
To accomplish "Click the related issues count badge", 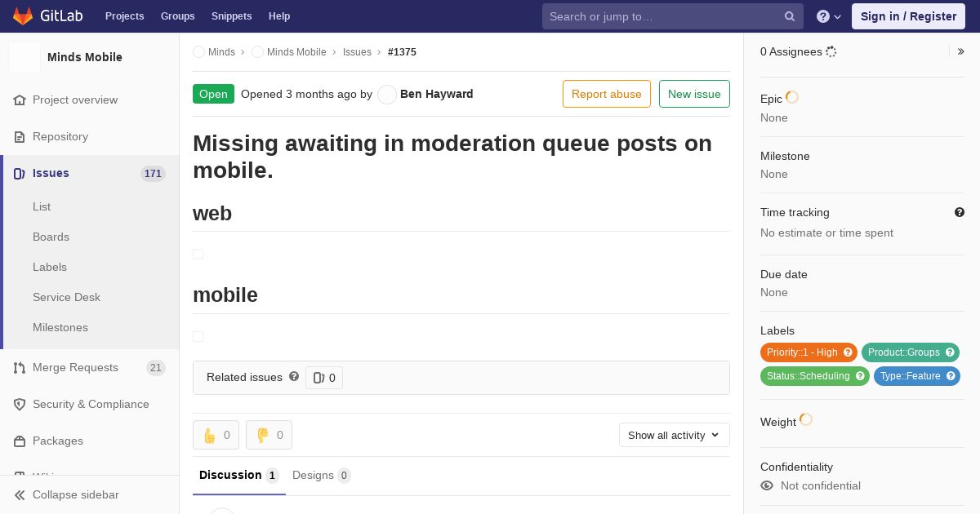I will (x=324, y=378).
